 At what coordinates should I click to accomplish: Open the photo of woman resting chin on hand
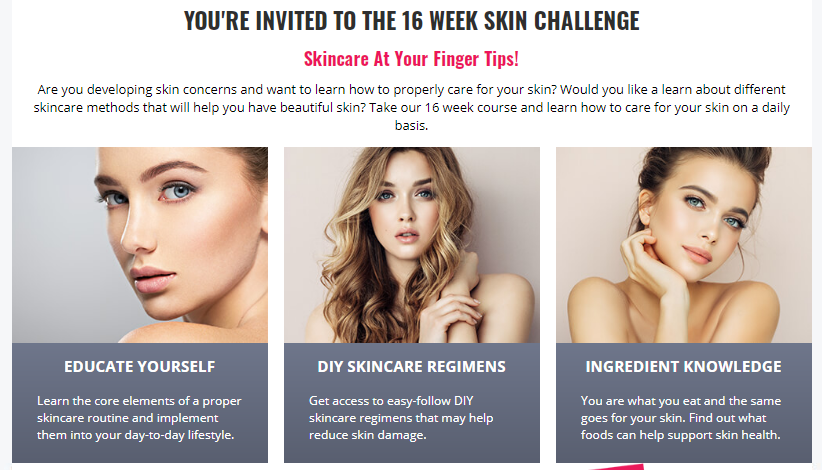click(x=684, y=245)
